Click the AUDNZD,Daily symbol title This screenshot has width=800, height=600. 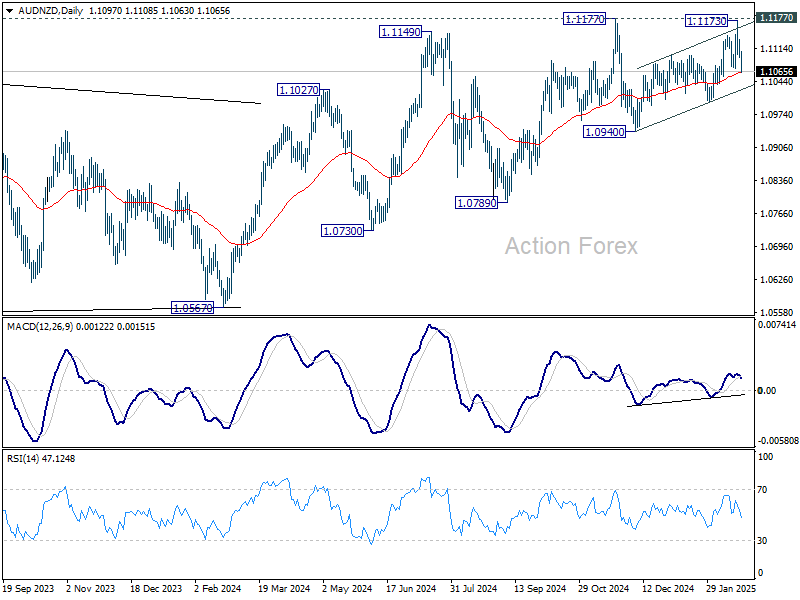tap(51, 11)
